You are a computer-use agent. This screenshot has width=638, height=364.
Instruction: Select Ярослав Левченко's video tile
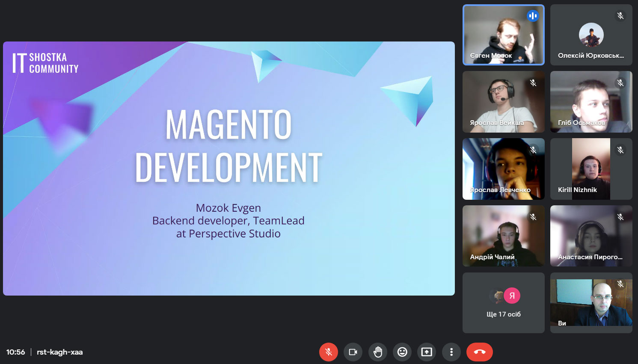(504, 169)
